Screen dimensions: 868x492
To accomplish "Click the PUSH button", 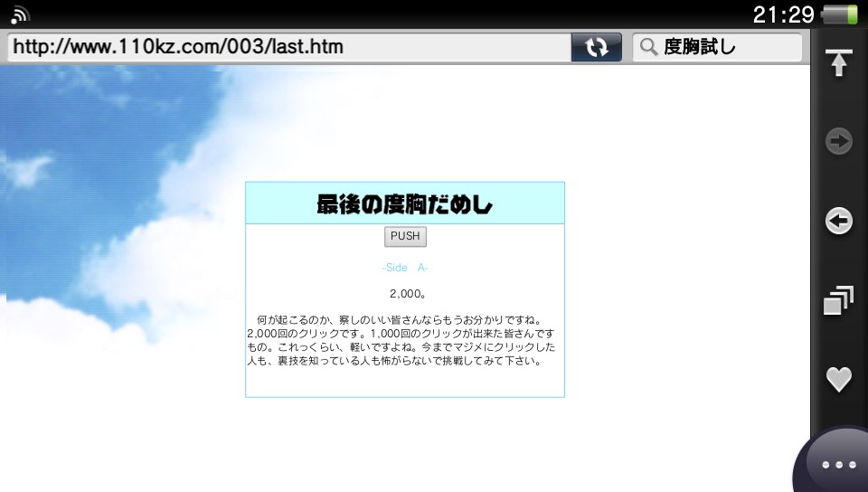I will [x=405, y=236].
